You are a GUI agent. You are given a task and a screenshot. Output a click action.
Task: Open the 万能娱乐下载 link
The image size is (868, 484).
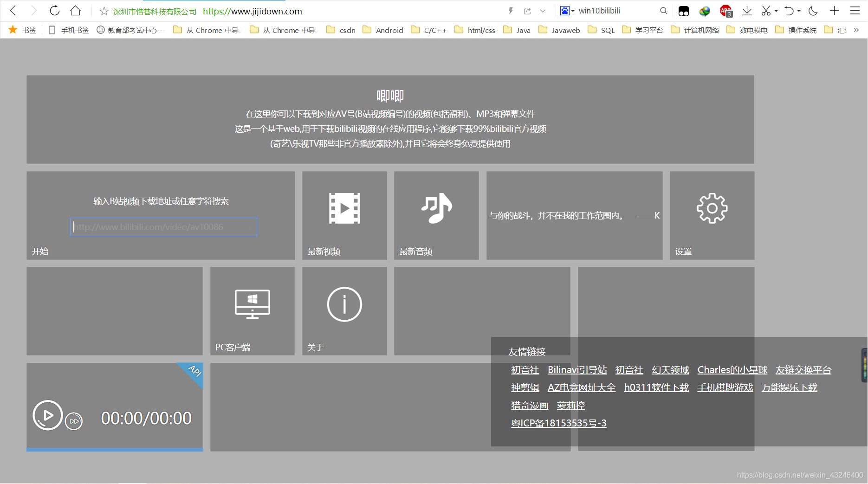pyautogui.click(x=789, y=387)
